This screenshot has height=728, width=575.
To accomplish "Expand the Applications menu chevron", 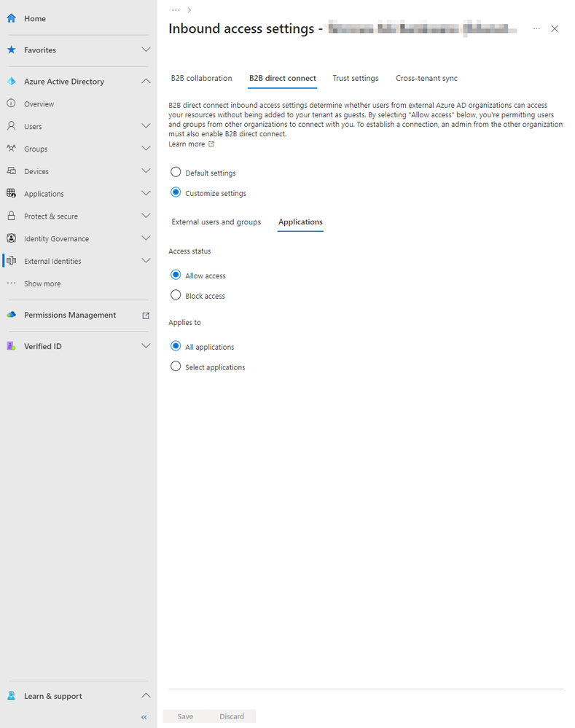I will coord(146,193).
